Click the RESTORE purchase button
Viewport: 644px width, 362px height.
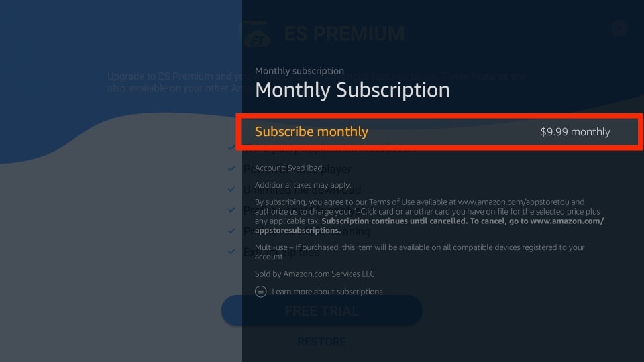321,341
